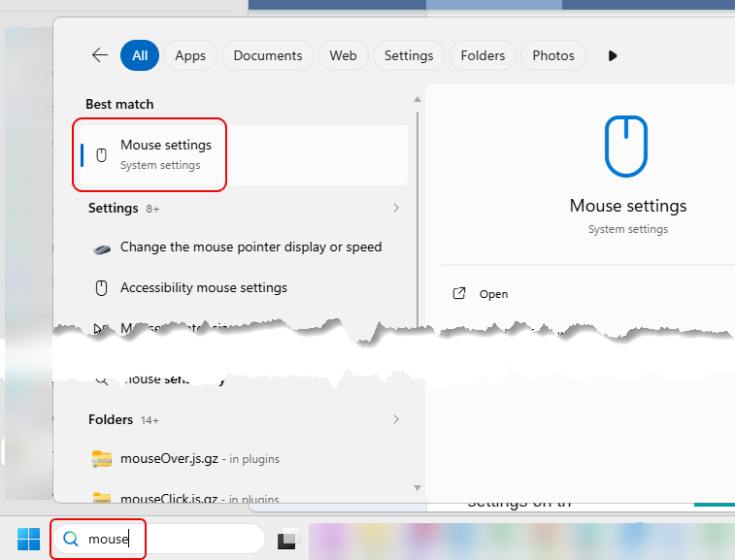Viewport: 735px width, 560px height.
Task: Click the Accessibility mouse settings icon
Action: tap(101, 287)
